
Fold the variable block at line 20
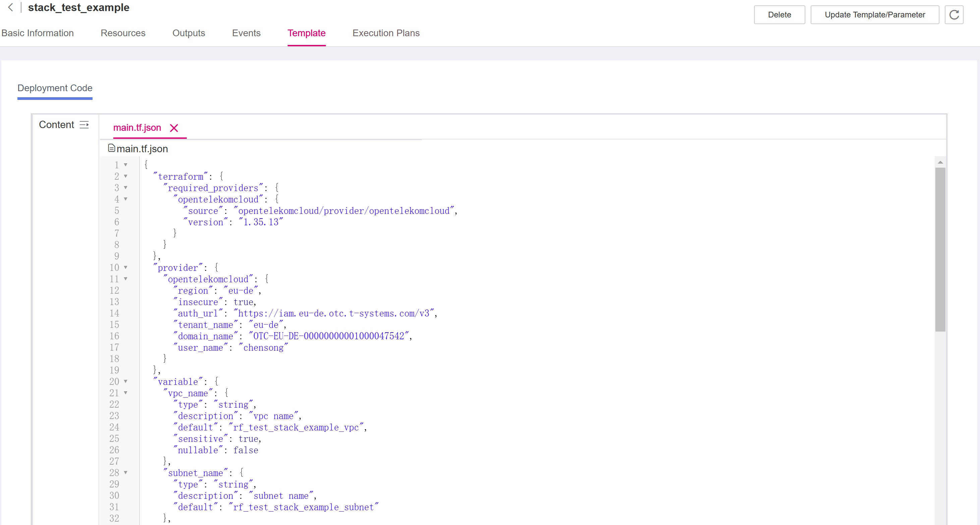tap(125, 381)
